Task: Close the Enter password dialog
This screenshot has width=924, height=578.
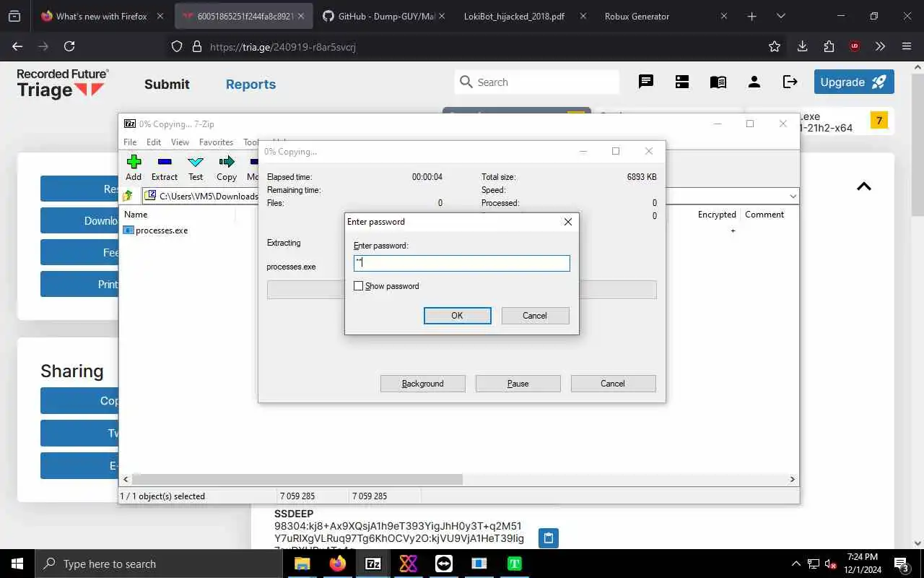Action: coord(567,222)
